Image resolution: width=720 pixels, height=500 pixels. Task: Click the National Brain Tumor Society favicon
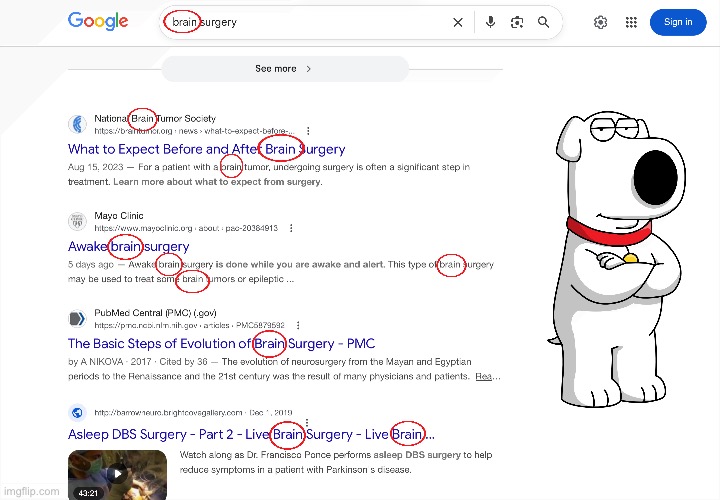77,124
